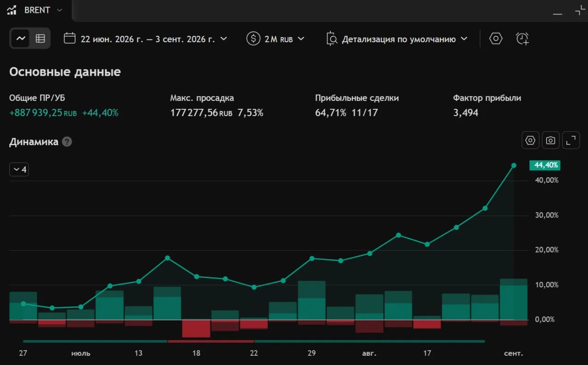Click the Прибыльные сделки label

tap(357, 98)
